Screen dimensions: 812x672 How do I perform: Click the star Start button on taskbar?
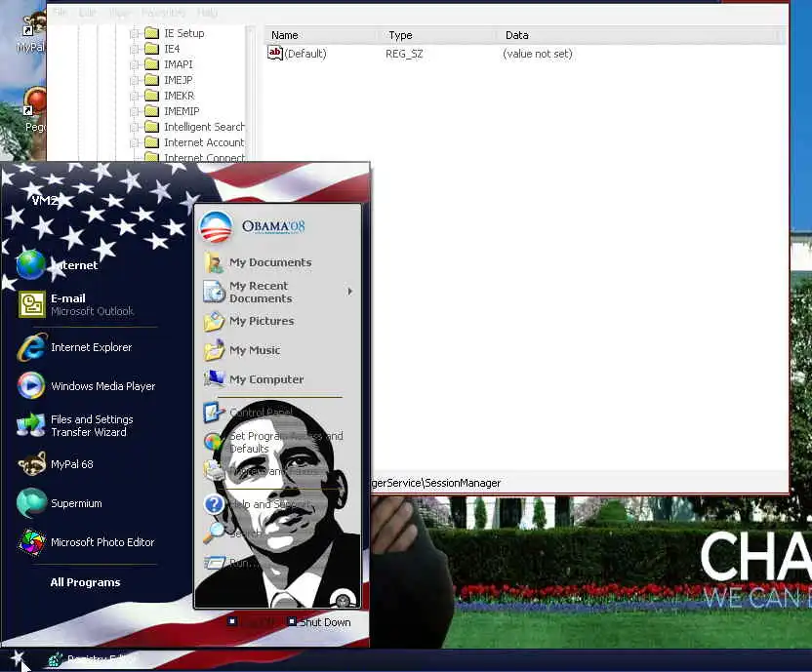click(18, 659)
